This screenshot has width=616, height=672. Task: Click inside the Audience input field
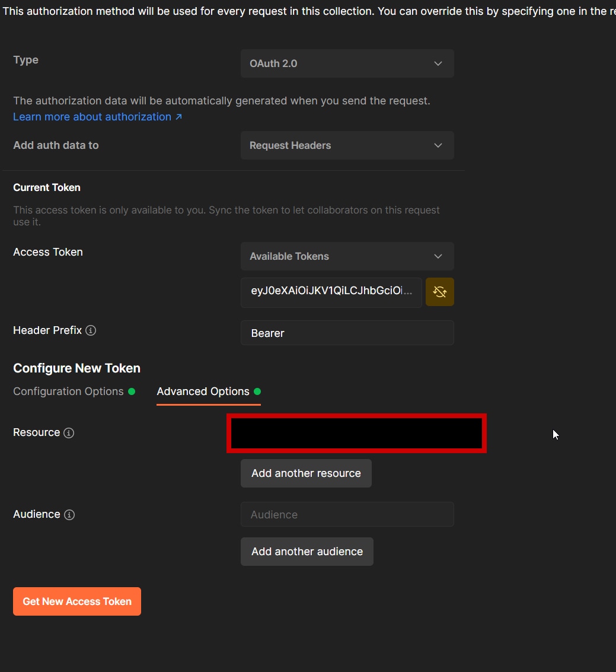point(347,514)
